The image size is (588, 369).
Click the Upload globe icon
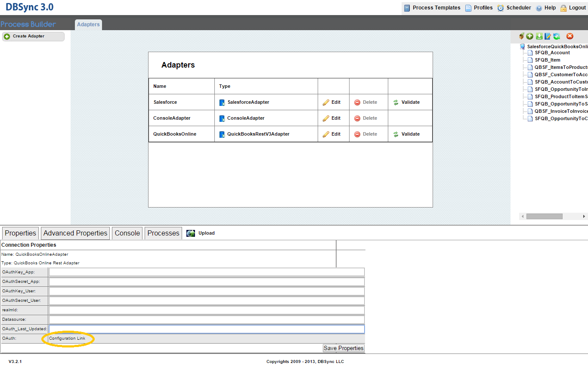coord(191,233)
